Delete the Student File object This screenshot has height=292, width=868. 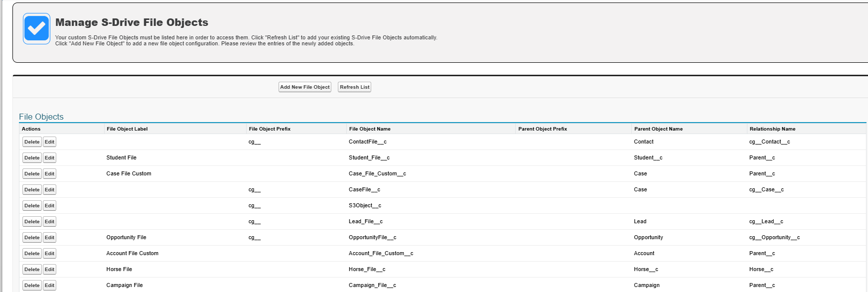tap(32, 158)
